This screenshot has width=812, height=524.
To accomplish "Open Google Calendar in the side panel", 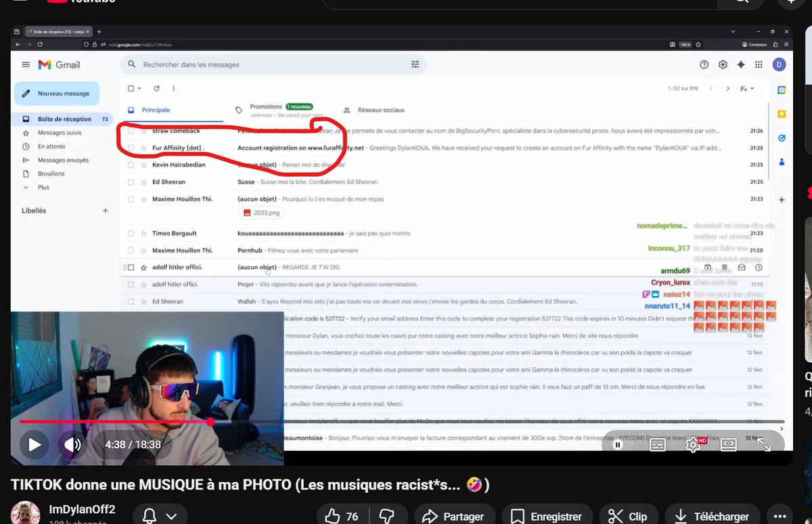I will 782,90.
